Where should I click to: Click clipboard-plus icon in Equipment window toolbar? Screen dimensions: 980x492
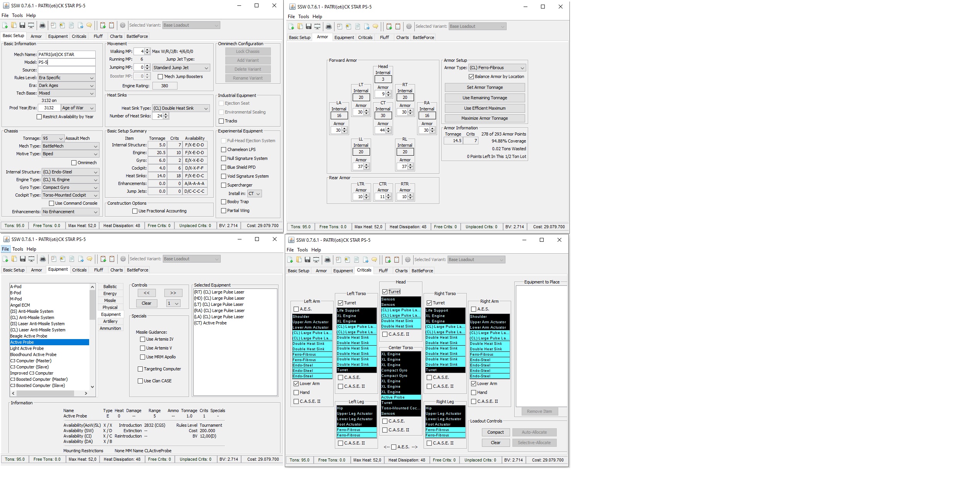(x=103, y=259)
